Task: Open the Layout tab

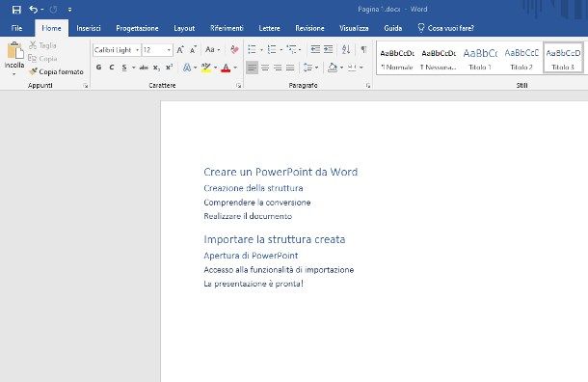Action: point(184,28)
